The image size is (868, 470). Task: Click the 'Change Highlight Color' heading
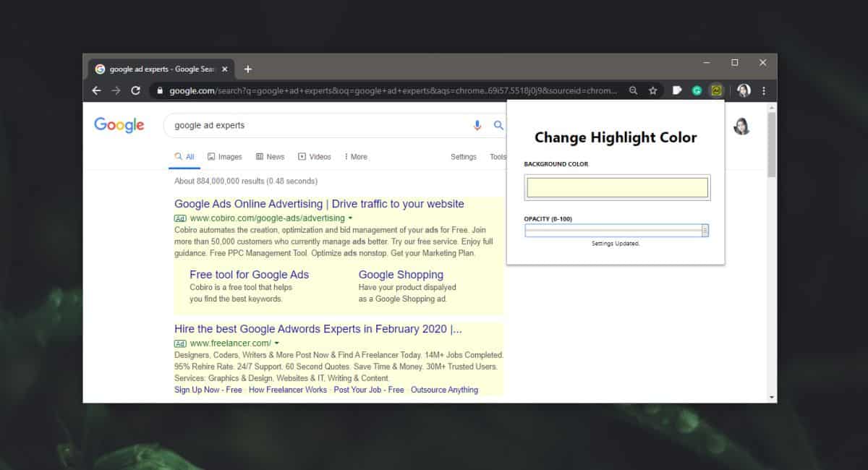(x=616, y=137)
